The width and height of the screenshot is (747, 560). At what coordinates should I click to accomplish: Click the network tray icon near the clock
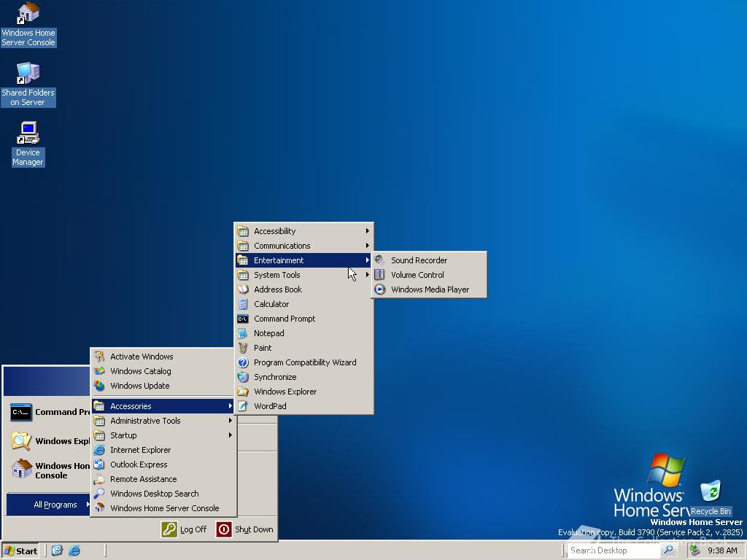[695, 551]
